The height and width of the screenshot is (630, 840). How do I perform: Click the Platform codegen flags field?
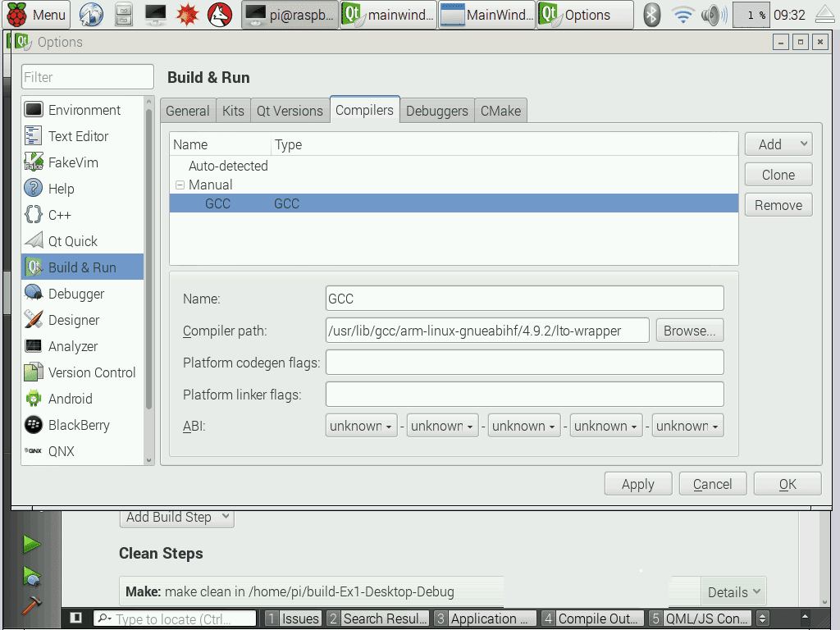[x=524, y=362]
